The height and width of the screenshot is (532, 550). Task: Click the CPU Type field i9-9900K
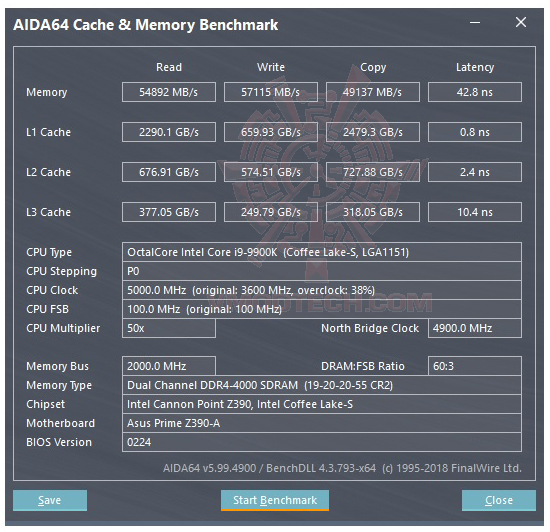[x=322, y=252]
